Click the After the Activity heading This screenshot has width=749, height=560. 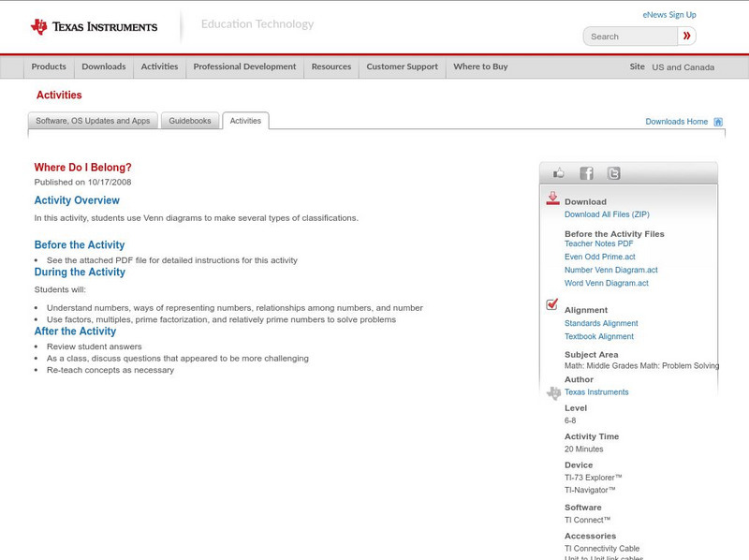click(75, 332)
